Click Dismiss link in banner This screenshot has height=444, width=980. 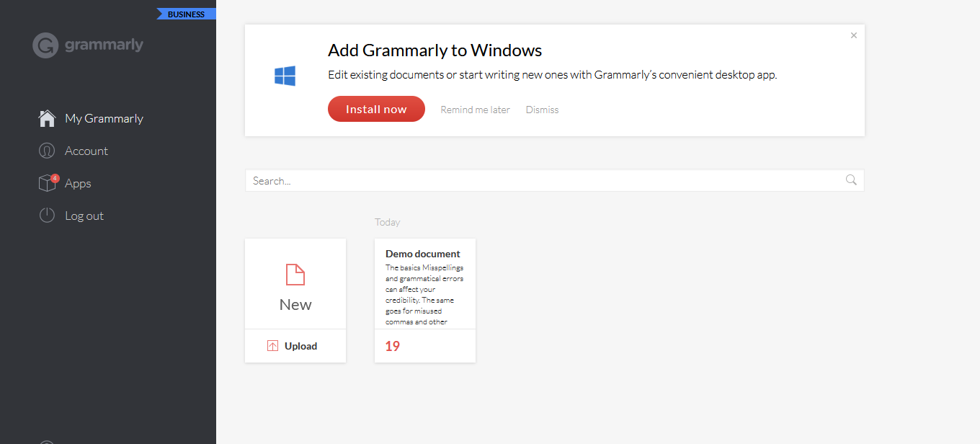[x=542, y=110]
